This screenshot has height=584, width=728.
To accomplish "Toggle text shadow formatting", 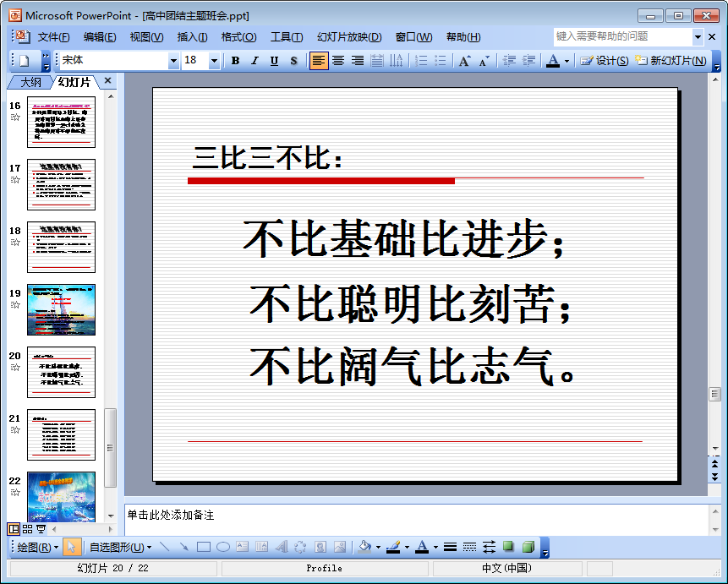I will (x=293, y=61).
